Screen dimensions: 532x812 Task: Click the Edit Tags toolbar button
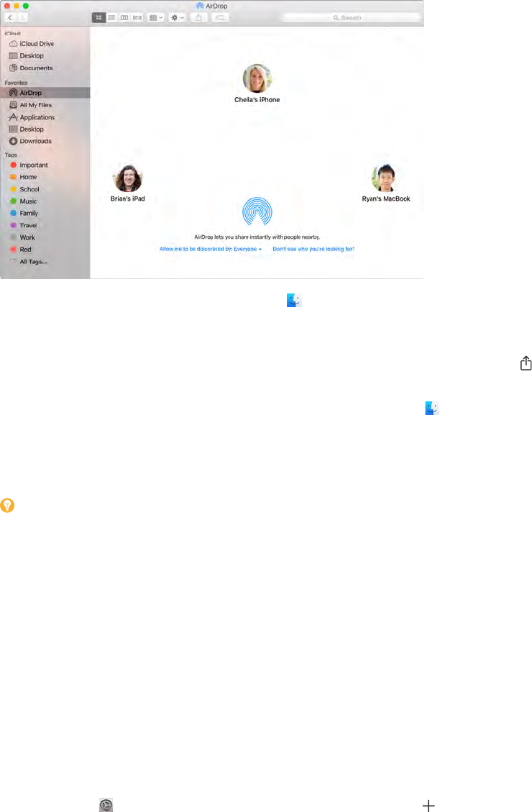(220, 17)
